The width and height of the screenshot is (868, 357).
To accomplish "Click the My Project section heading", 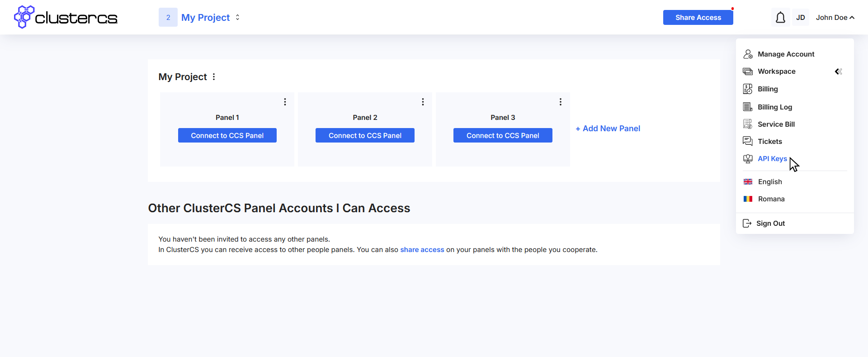I will point(183,77).
